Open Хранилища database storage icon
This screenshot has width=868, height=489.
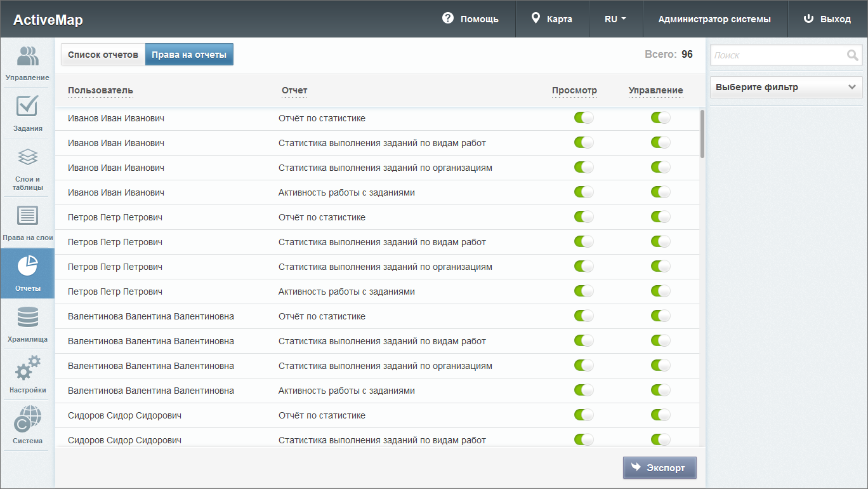27,318
